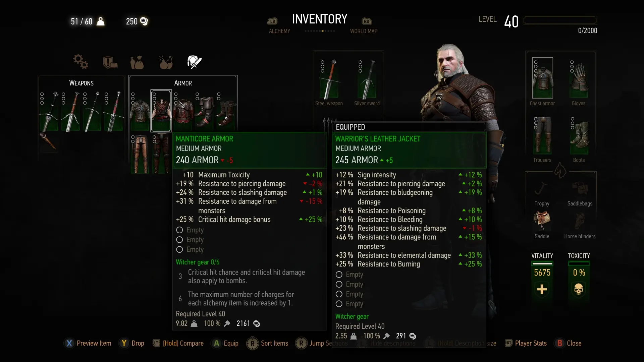This screenshot has height=362, width=644.
Task: Select the weapons and armor filter icon
Action: click(194, 62)
